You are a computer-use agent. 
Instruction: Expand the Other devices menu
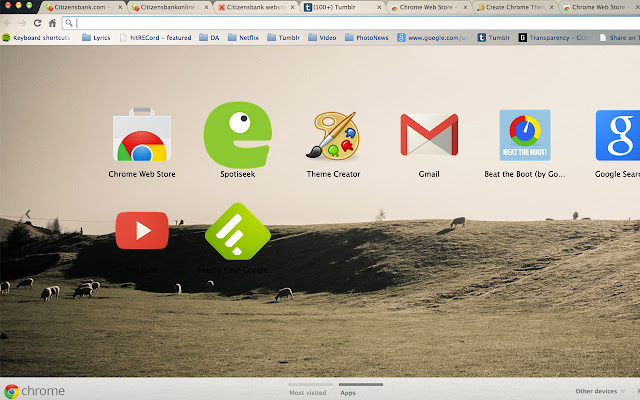click(600, 391)
